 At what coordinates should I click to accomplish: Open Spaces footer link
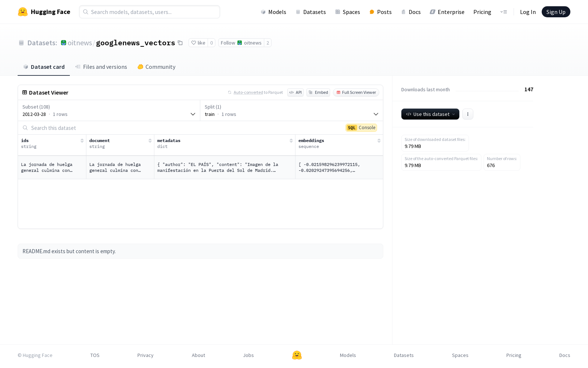460,355
